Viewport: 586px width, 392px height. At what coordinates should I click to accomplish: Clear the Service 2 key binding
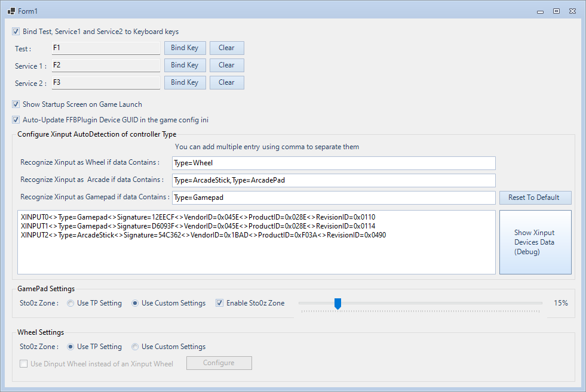click(227, 82)
